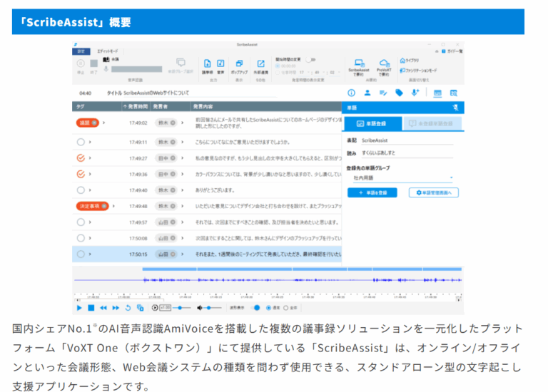Click the microphone-plus word registration icon

pyautogui.click(x=415, y=93)
